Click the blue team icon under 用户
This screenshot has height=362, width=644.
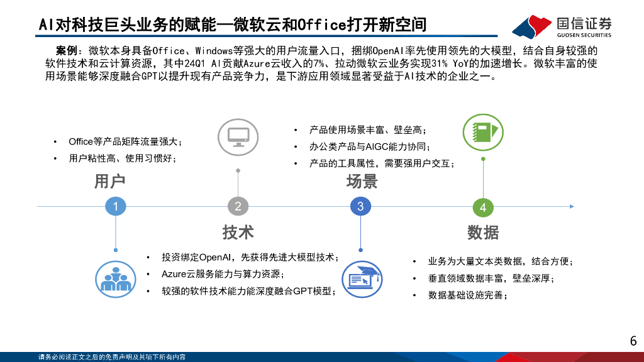[x=115, y=278]
